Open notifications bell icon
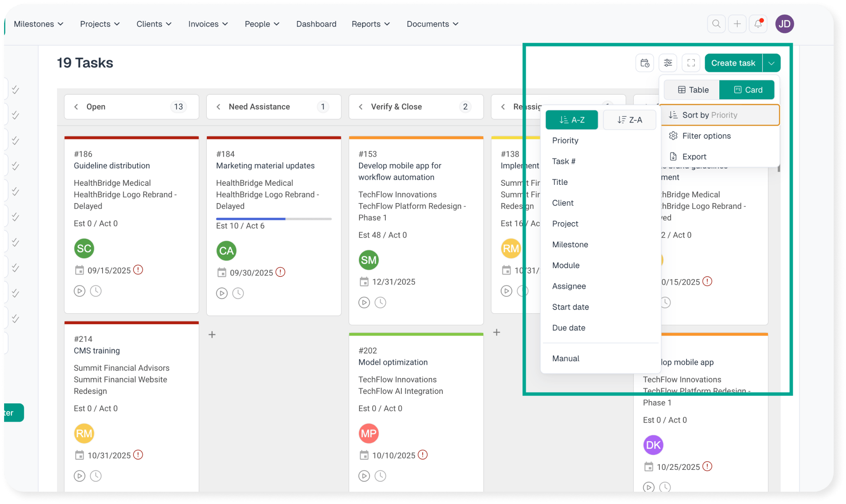Image resolution: width=846 pixels, height=504 pixels. (758, 24)
